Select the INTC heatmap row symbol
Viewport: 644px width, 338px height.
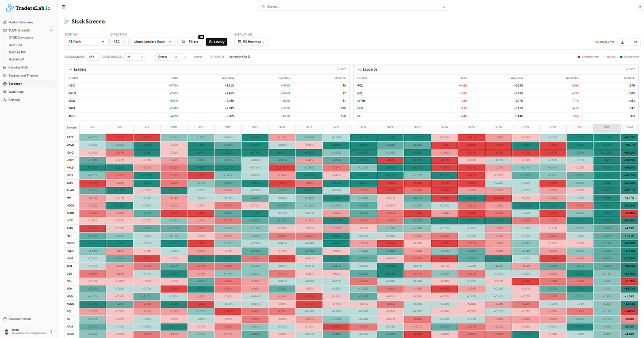(x=69, y=220)
